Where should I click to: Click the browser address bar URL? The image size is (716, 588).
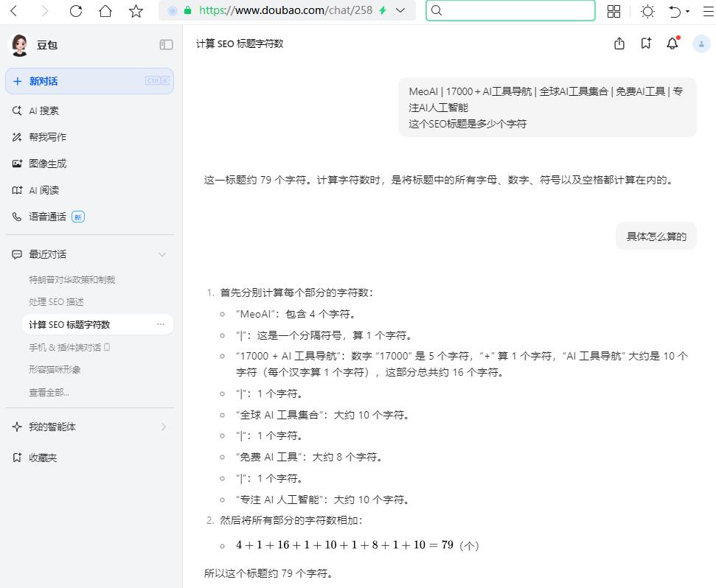click(286, 10)
